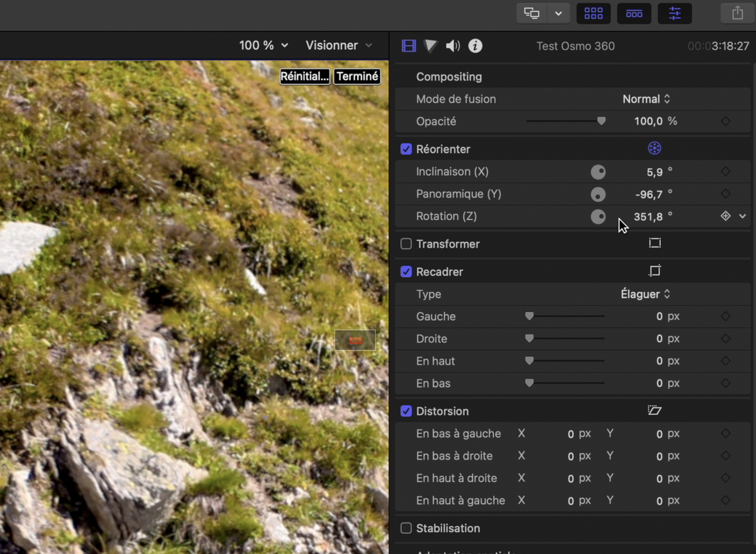Open the Color inspector tab
This screenshot has height=554, width=756.
tap(431, 45)
